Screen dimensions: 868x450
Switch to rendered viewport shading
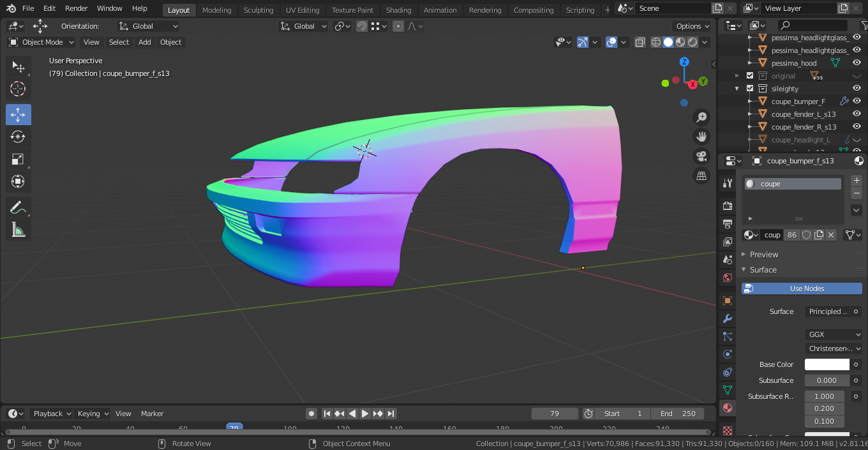pos(692,42)
